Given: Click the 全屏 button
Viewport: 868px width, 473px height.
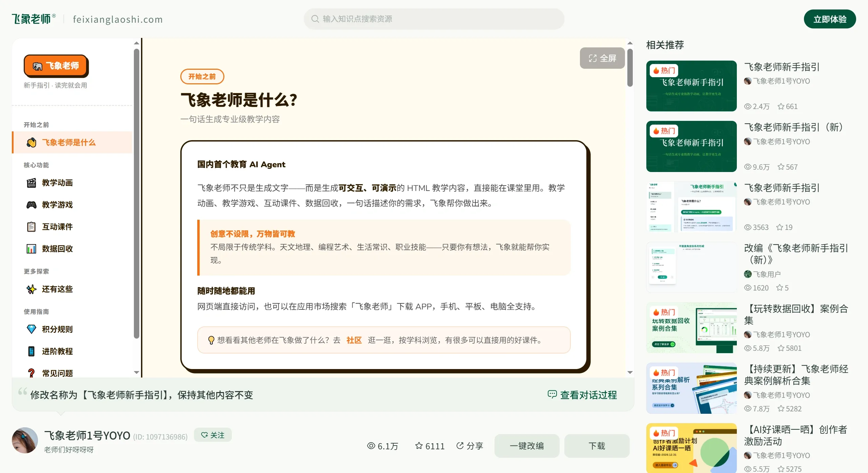Looking at the screenshot, I should (602, 58).
